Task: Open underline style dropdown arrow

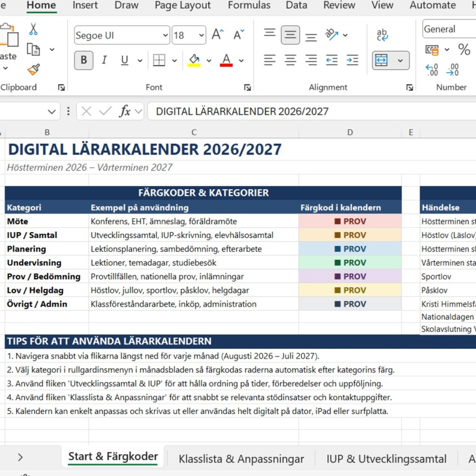Action: coord(140,60)
